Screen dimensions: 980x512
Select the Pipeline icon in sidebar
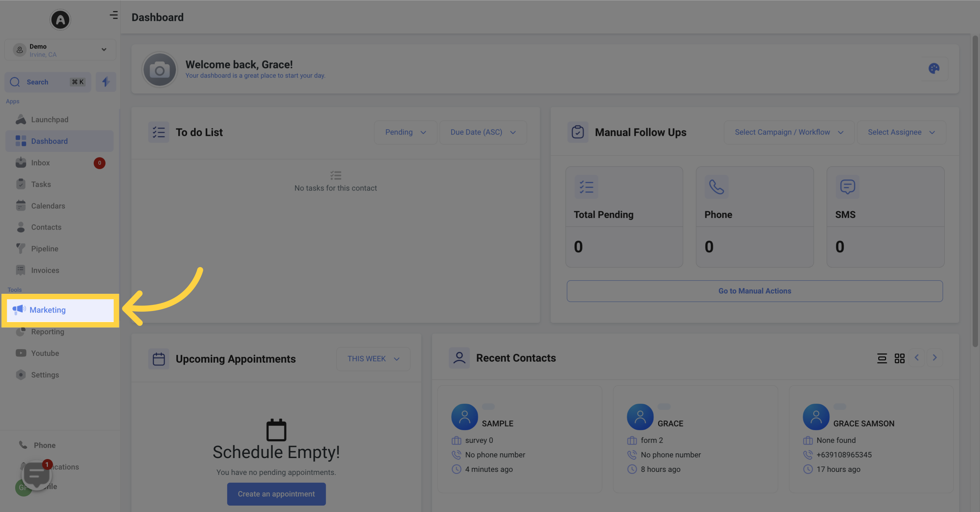coord(20,249)
